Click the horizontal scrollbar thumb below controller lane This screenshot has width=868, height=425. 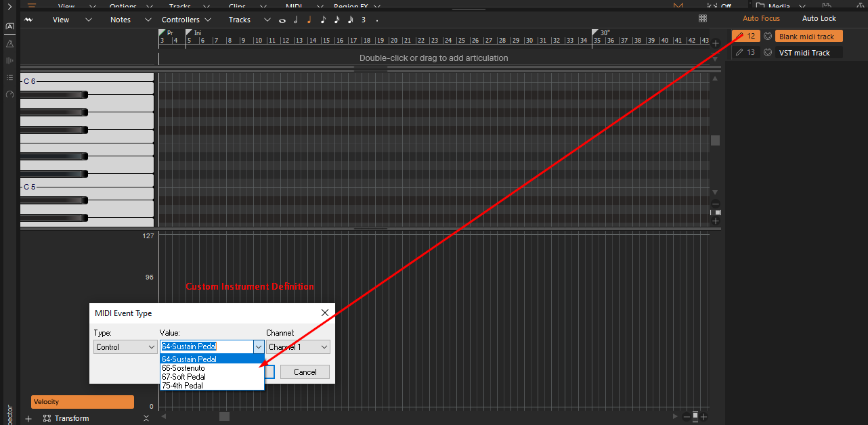coord(224,416)
